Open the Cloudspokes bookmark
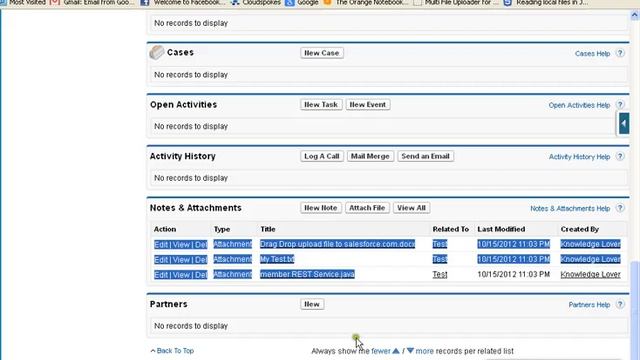This screenshot has width=640, height=360. [257, 3]
